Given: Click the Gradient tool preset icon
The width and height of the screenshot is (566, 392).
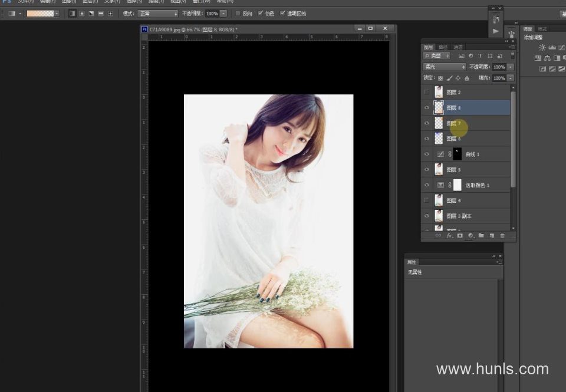Looking at the screenshot, I should coord(12,14).
